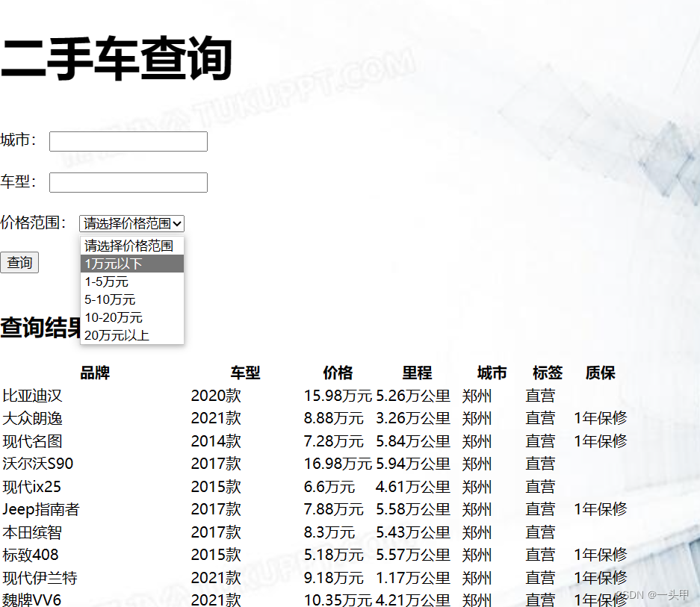This screenshot has width=700, height=607.
Task: Click the 标签 column header
Action: tap(548, 373)
